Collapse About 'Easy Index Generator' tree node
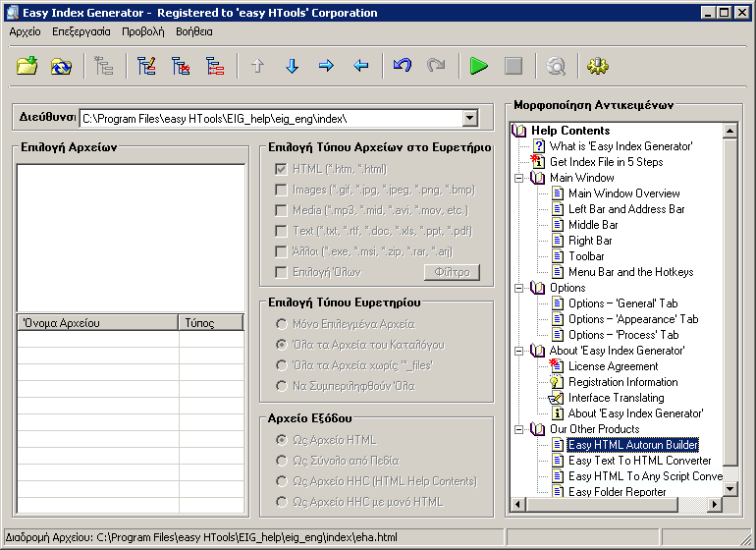 pyautogui.click(x=518, y=351)
